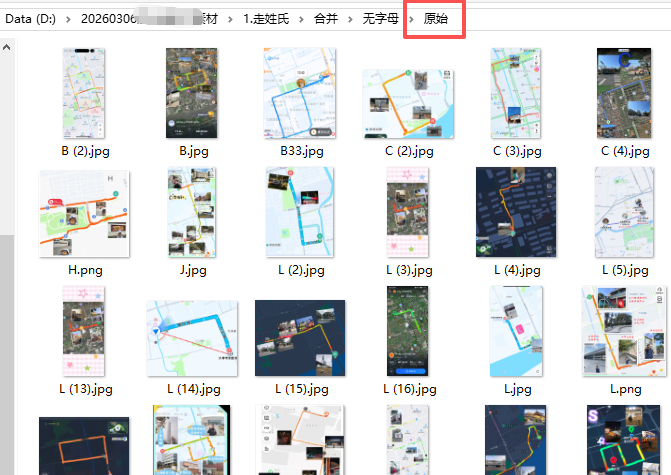Select the black-bordered cyan-route collage thumbnail, bottom row
Screen dimensions: 671x475
tap(192, 440)
